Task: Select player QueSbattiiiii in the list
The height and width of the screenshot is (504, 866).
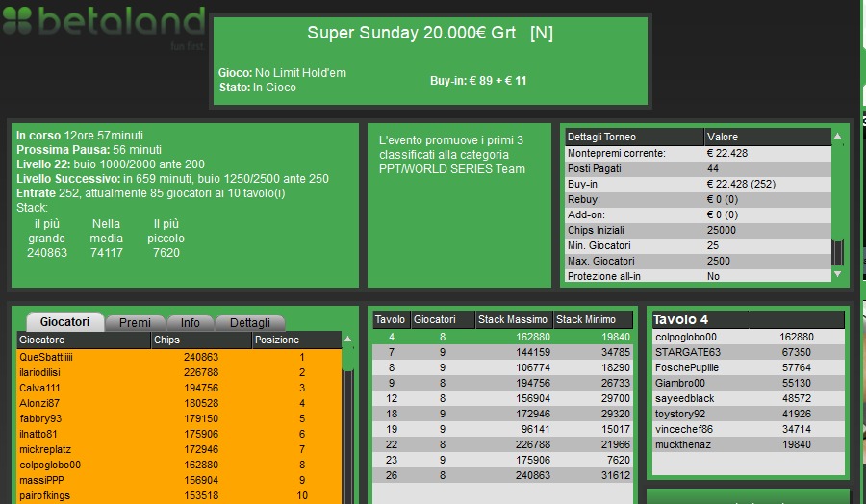Action: [180, 357]
